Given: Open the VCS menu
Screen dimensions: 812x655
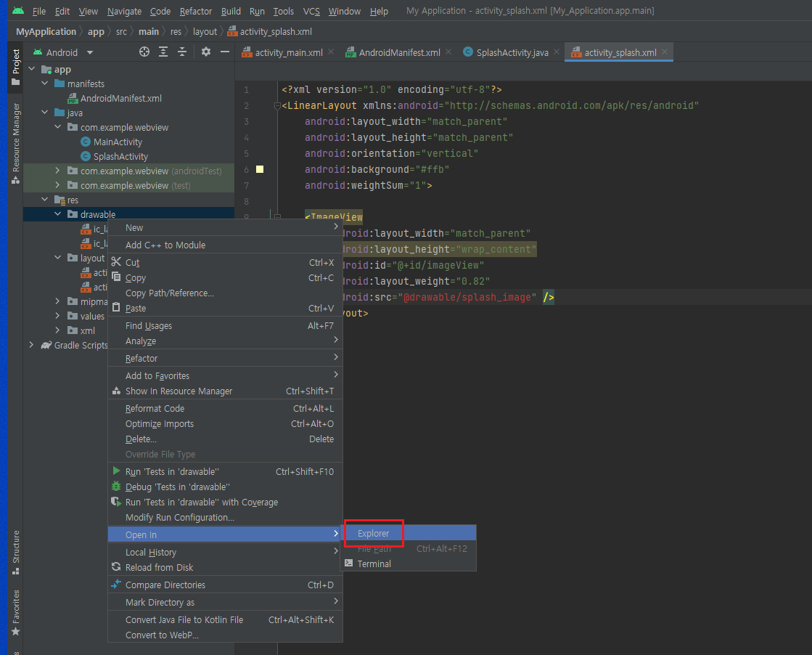Looking at the screenshot, I should click(311, 11).
